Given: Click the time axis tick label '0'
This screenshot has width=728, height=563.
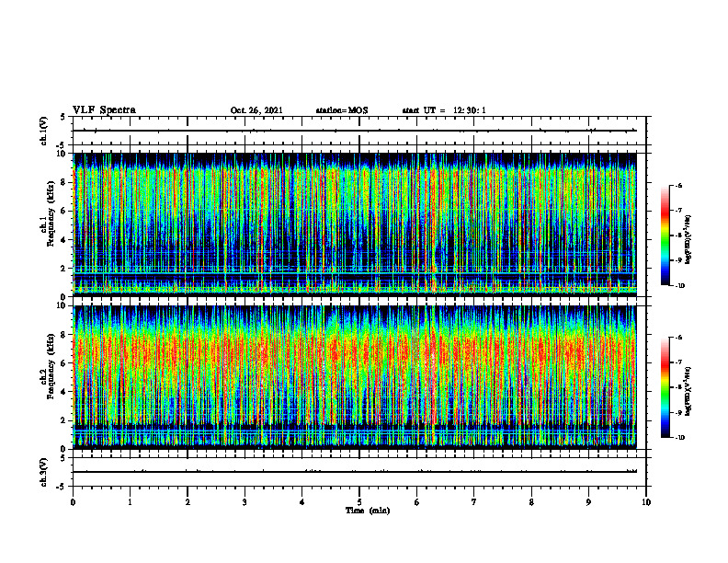Looking at the screenshot, I should tap(73, 502).
